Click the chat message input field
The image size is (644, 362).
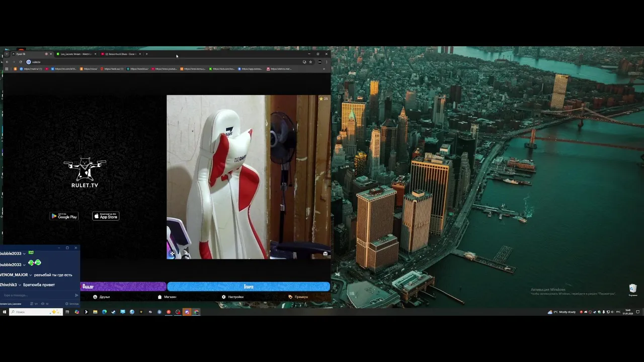(37, 295)
